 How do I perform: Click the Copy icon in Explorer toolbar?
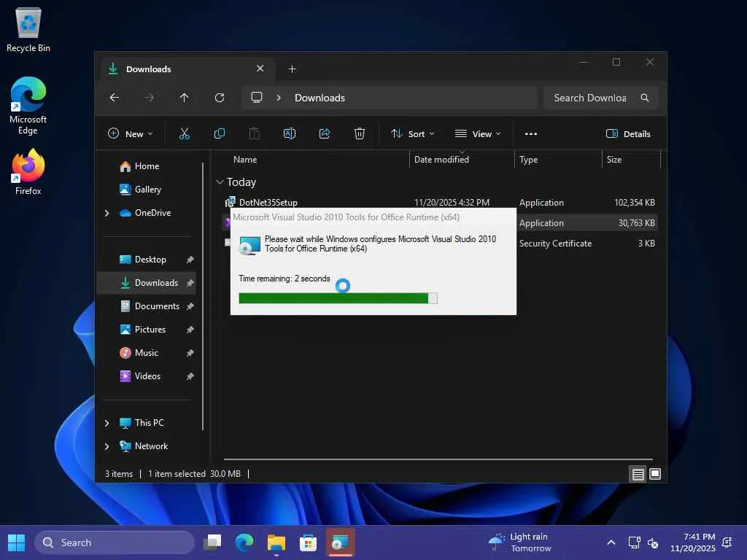coord(219,134)
